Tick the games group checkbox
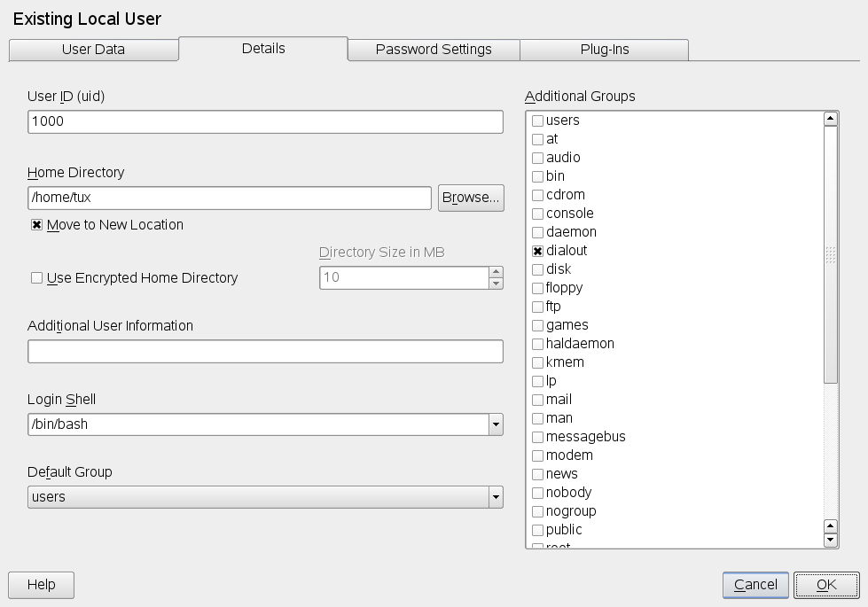Viewport: 868px width, 607px height. click(537, 325)
